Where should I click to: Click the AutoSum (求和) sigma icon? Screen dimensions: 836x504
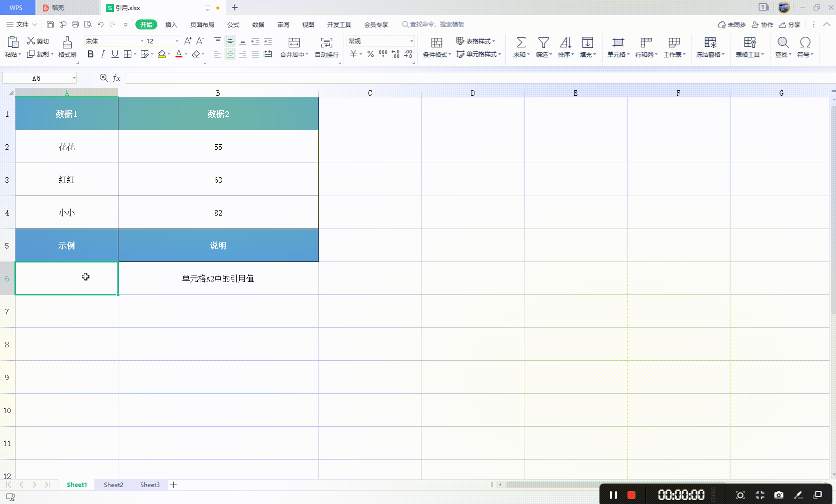(x=520, y=43)
